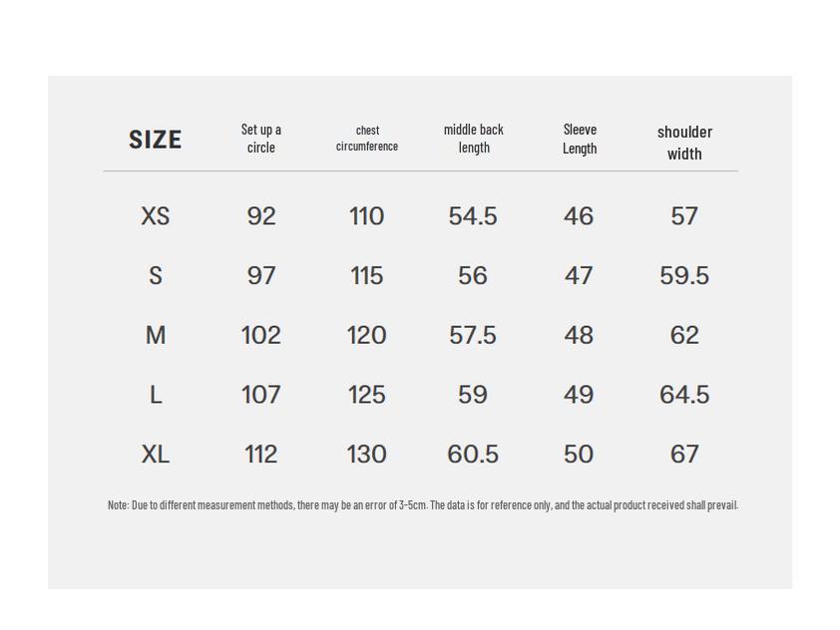This screenshot has height=630, width=840.
Task: Click the 'shoulder width' column header
Action: click(684, 143)
